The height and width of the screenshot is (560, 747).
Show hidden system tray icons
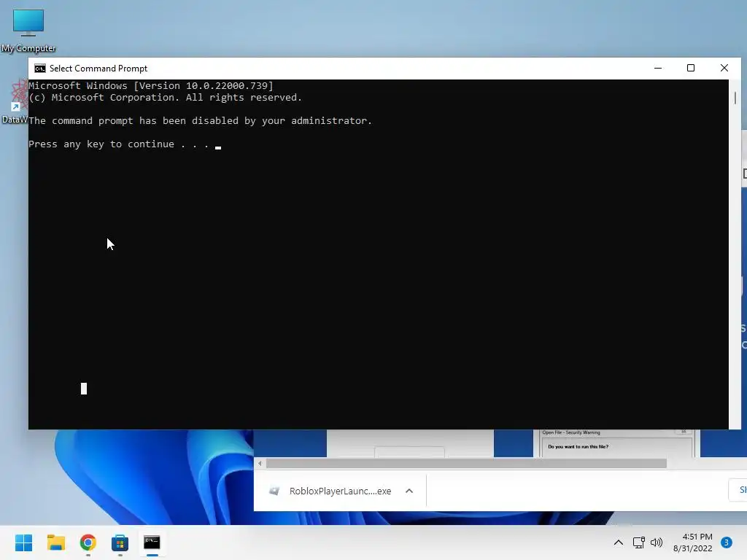(619, 542)
